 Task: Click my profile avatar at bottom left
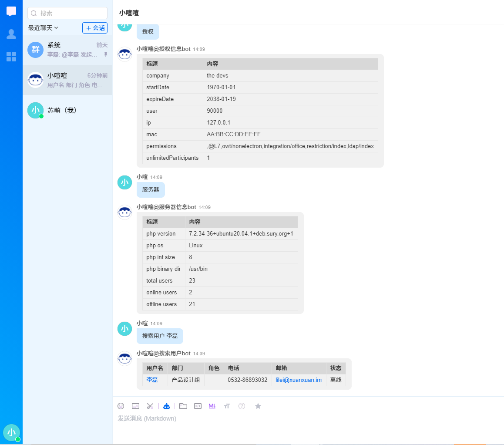click(11, 432)
